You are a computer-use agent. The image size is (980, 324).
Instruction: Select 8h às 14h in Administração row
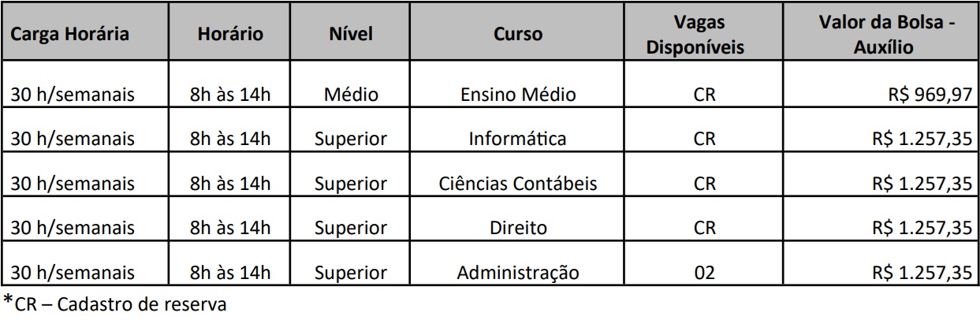(x=230, y=274)
